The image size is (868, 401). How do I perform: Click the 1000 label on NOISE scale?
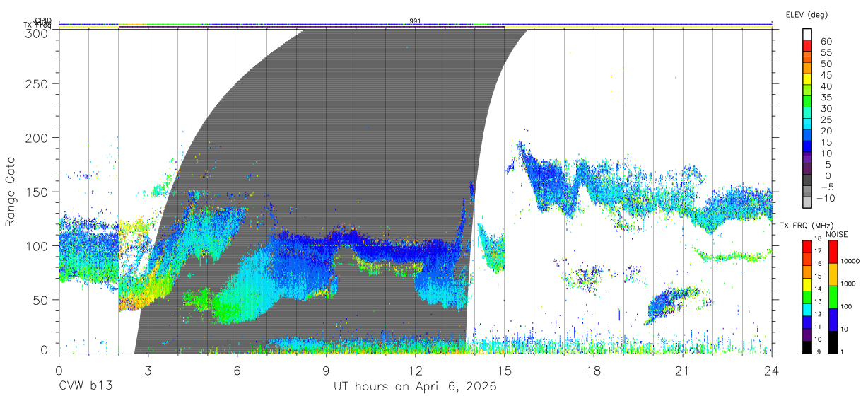click(849, 284)
